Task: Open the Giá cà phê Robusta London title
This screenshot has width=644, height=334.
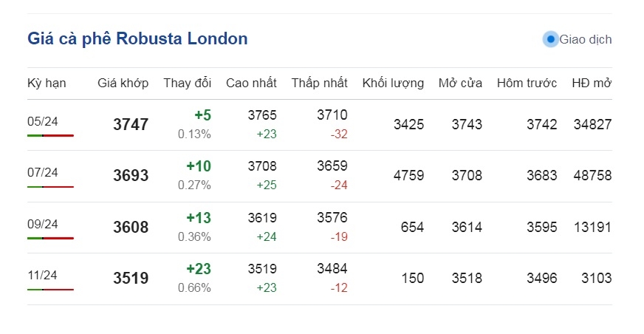Action: point(137,38)
